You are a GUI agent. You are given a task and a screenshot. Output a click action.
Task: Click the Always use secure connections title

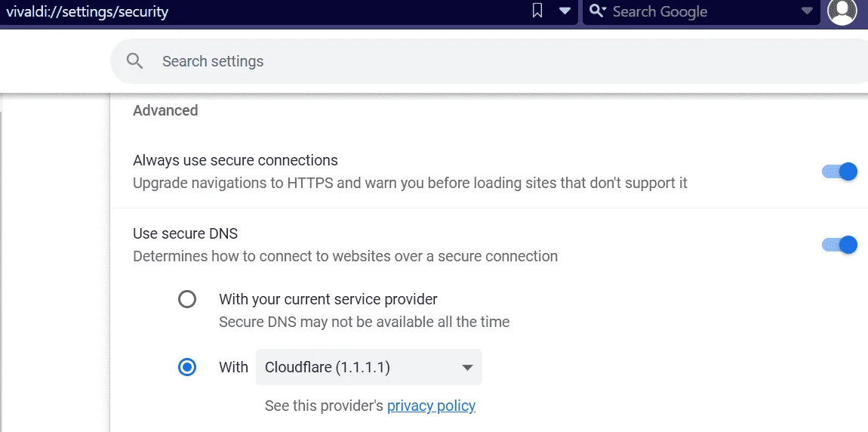[235, 160]
